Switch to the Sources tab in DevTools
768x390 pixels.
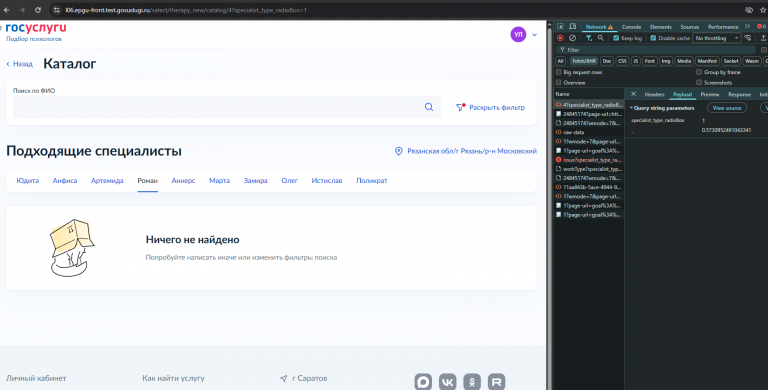[689, 26]
